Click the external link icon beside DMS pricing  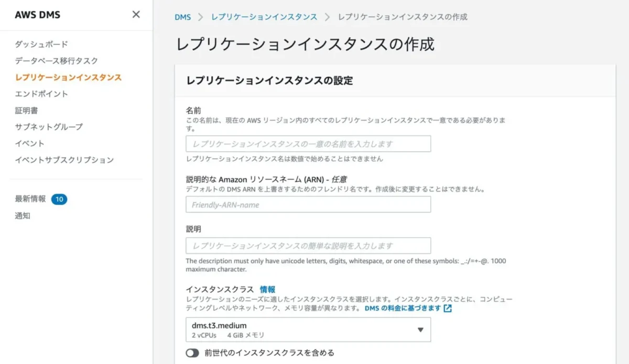click(x=447, y=308)
